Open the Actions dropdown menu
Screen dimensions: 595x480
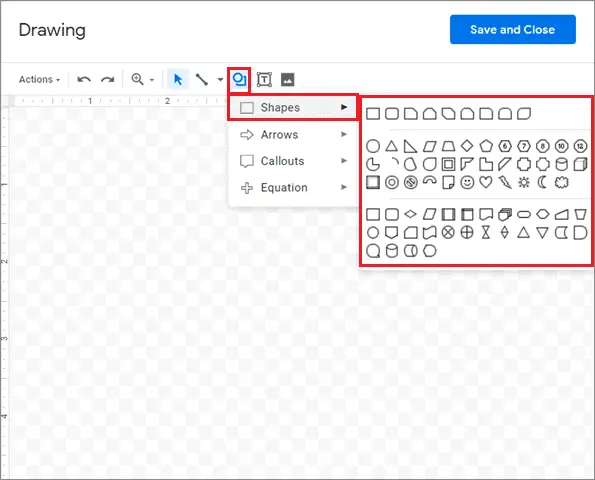coord(39,79)
